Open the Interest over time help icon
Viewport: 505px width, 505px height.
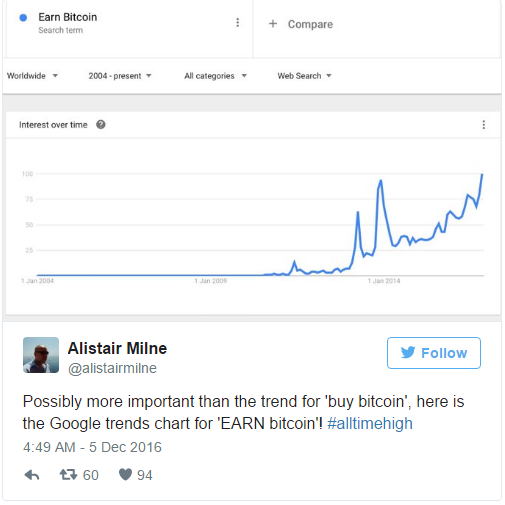pos(101,125)
